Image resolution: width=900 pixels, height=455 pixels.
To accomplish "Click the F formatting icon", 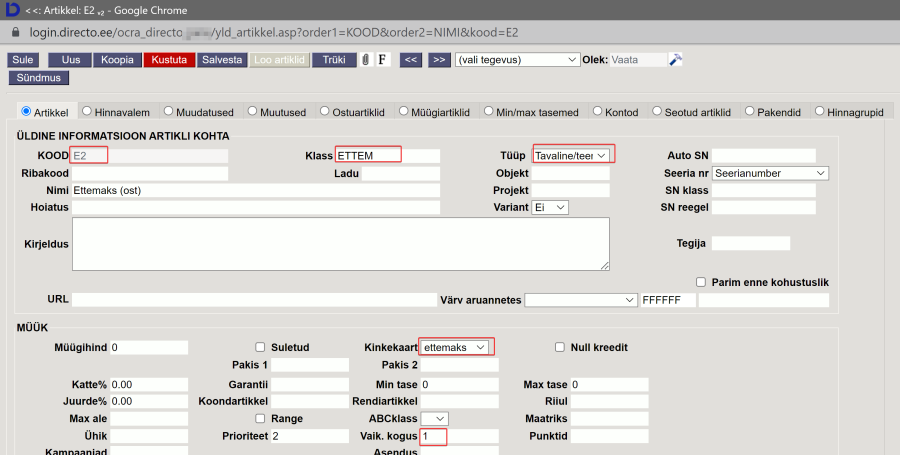I will click(383, 60).
